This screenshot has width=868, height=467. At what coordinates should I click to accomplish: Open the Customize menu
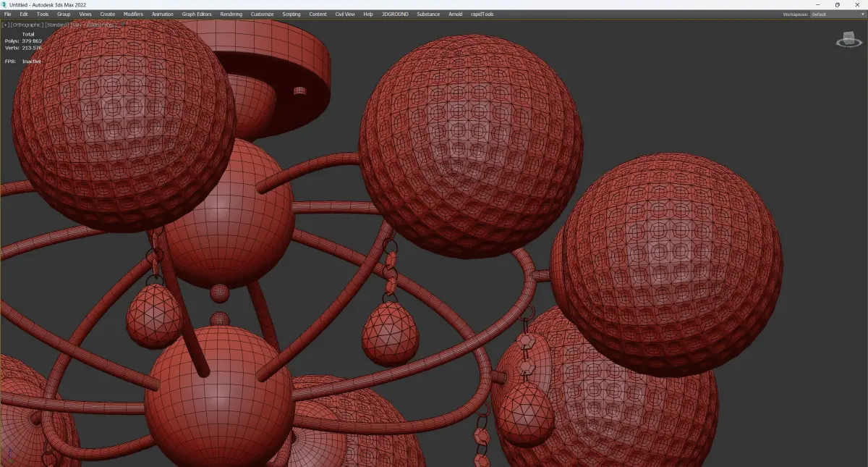tap(263, 14)
